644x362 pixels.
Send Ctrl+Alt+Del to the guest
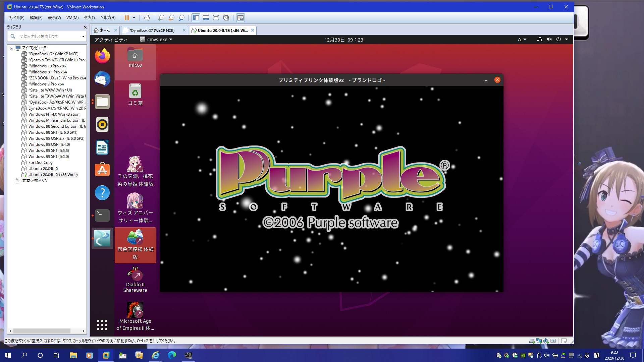[x=147, y=18]
